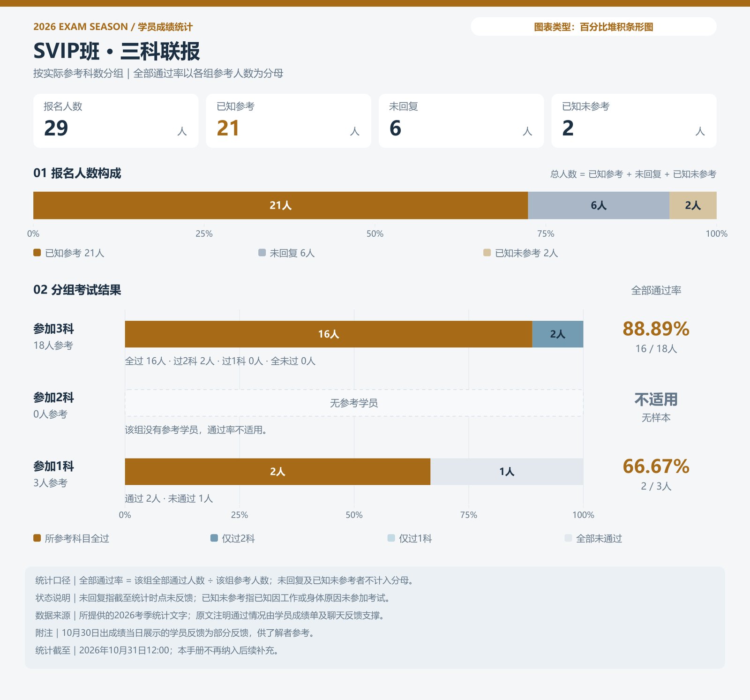Screen dimensions: 750x700
Task: Click the 全过 16人 · 过2科 2人 detail line
Action: [220, 361]
